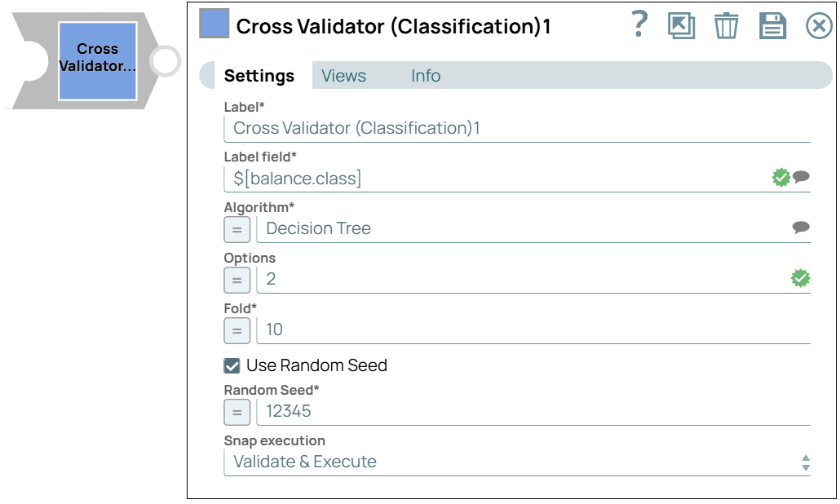
Task: Click the comment bubble beside the Algorithm field
Action: 800,227
